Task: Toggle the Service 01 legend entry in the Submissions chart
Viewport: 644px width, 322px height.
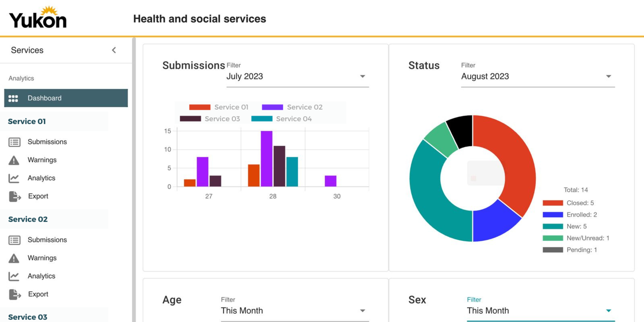Action: [219, 107]
